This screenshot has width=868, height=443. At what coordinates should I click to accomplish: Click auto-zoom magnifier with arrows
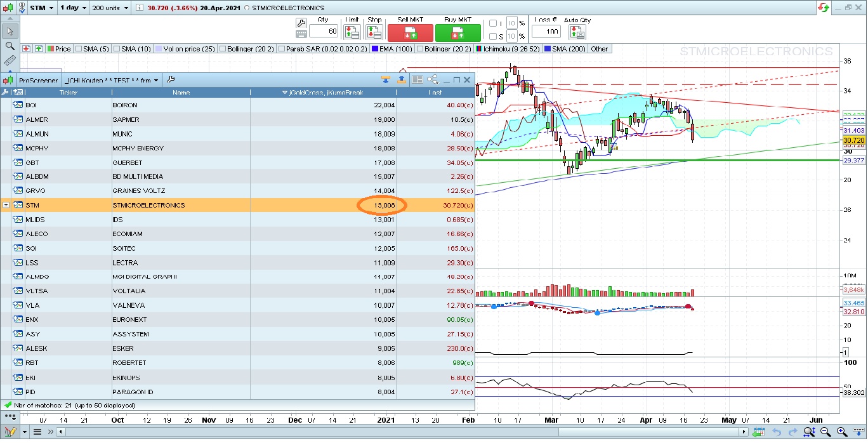point(809,432)
